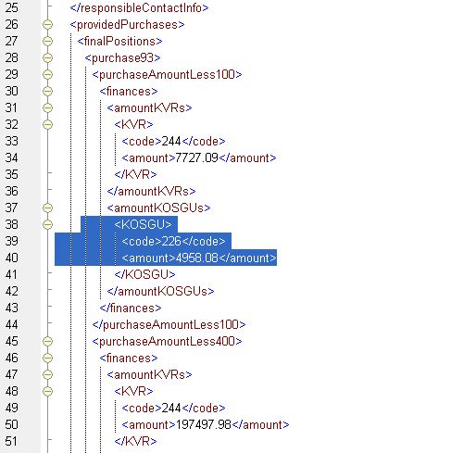Collapse amountKOSGUs fold on line 37
This screenshot has width=476, height=453.
click(47, 208)
